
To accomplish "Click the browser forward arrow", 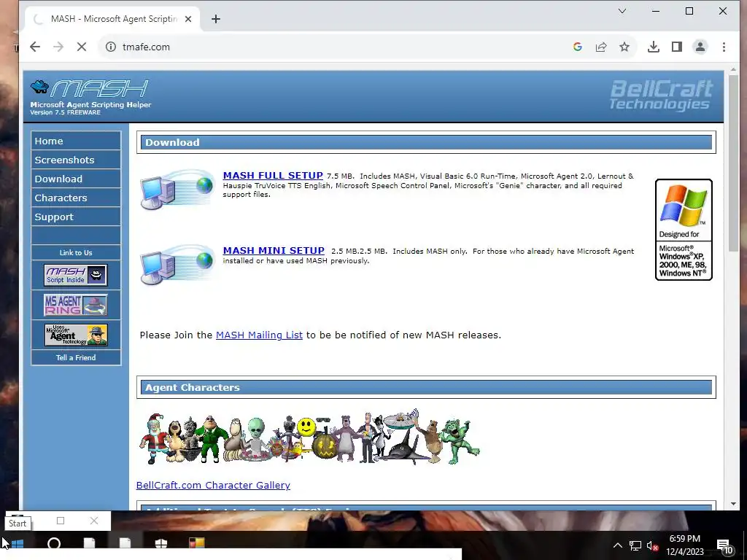I will (x=58, y=47).
